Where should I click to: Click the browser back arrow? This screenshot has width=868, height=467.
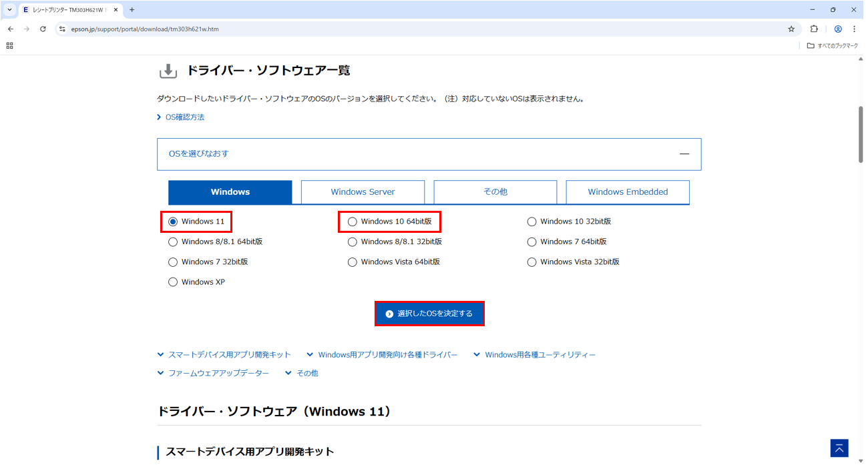pos(11,29)
